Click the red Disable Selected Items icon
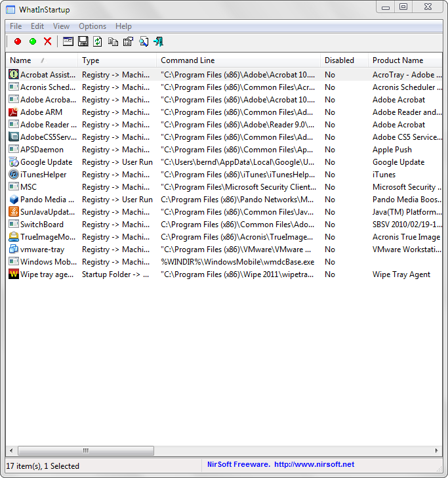Screen dimensions: 448x478 point(18,41)
